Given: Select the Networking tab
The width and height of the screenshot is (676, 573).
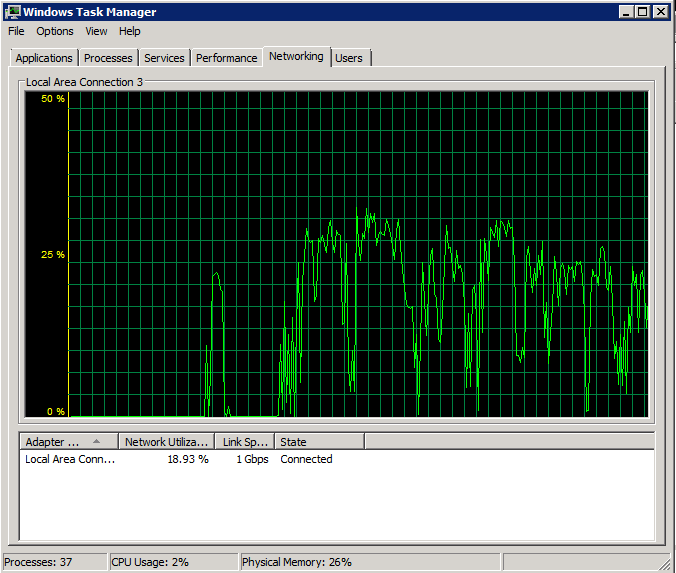Looking at the screenshot, I should point(296,56).
